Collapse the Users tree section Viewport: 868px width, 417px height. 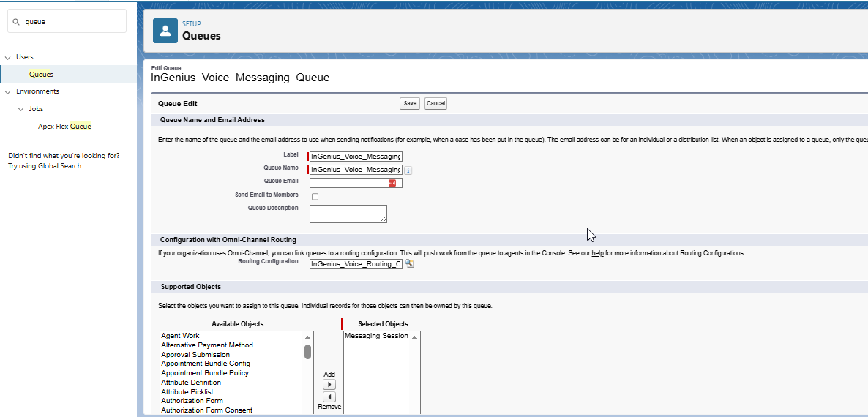pos(8,57)
